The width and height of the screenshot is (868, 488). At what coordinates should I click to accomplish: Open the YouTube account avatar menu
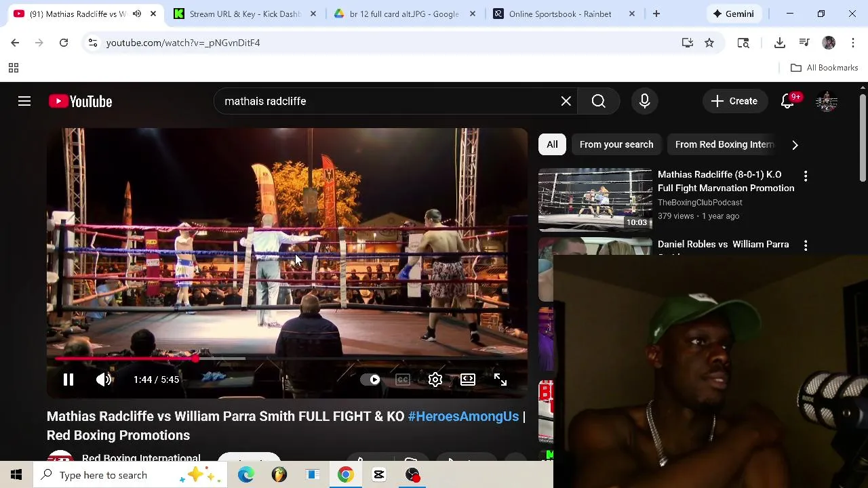827,101
